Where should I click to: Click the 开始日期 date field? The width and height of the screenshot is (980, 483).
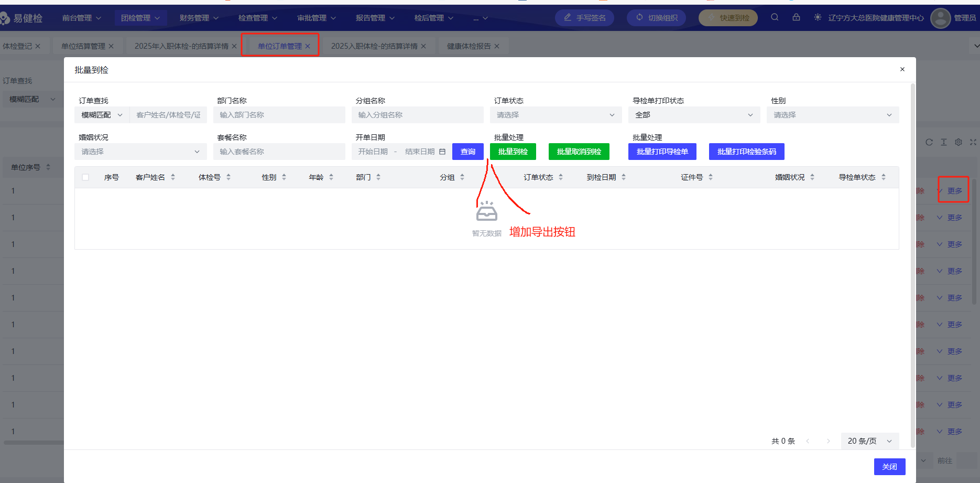[x=373, y=152]
